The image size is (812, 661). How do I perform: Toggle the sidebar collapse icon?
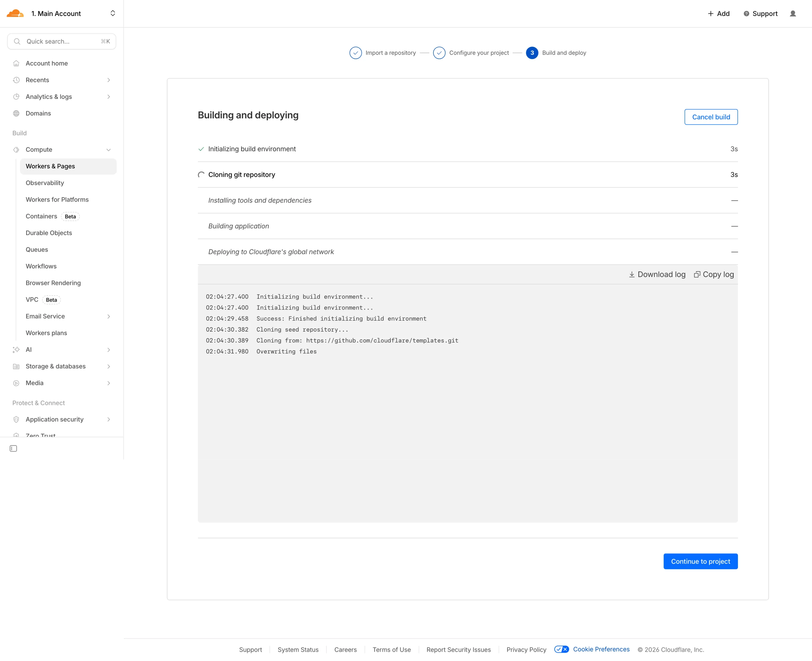[13, 449]
